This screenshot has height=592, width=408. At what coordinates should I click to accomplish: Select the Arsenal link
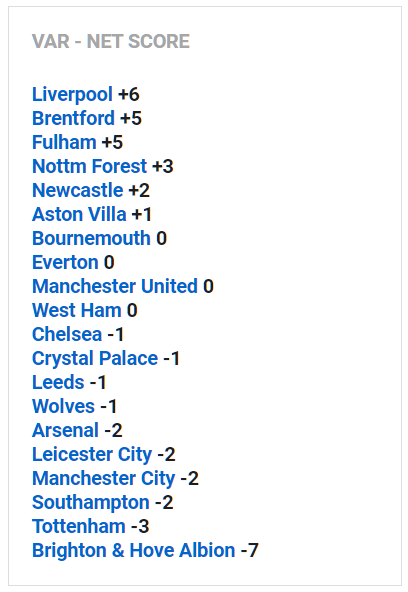[x=66, y=430]
